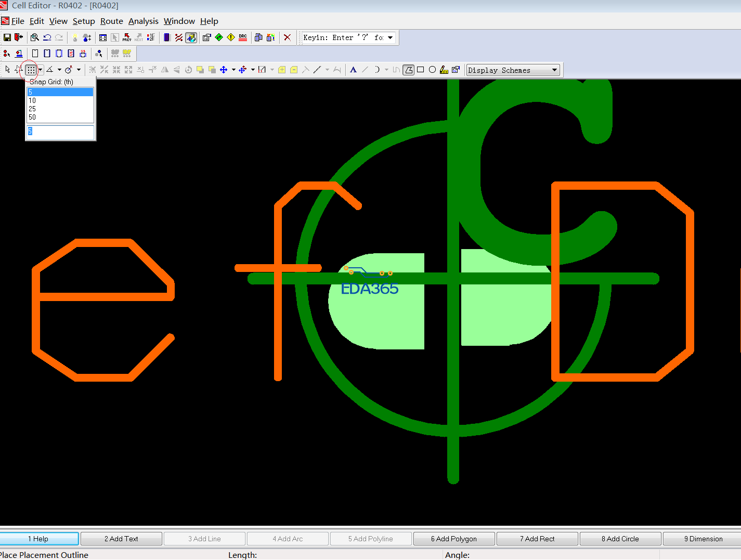Click the DRC check icon
The width and height of the screenshot is (741, 560).
pyautogui.click(x=243, y=37)
